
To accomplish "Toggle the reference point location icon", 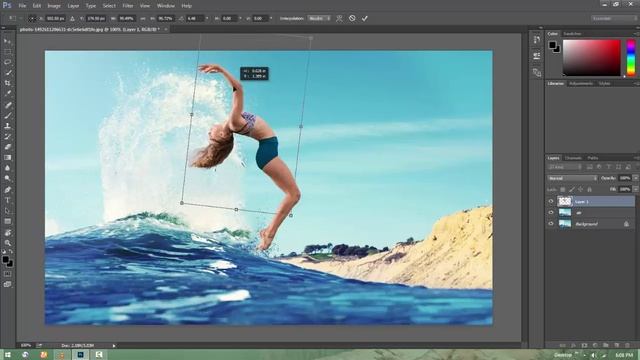I will pos(32,18).
